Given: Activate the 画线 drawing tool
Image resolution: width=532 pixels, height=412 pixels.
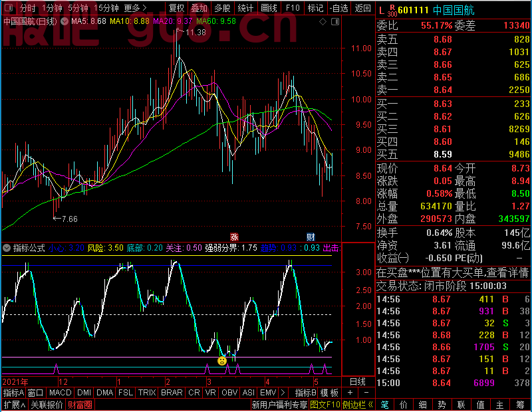Looking at the screenshot, I should (x=269, y=8).
